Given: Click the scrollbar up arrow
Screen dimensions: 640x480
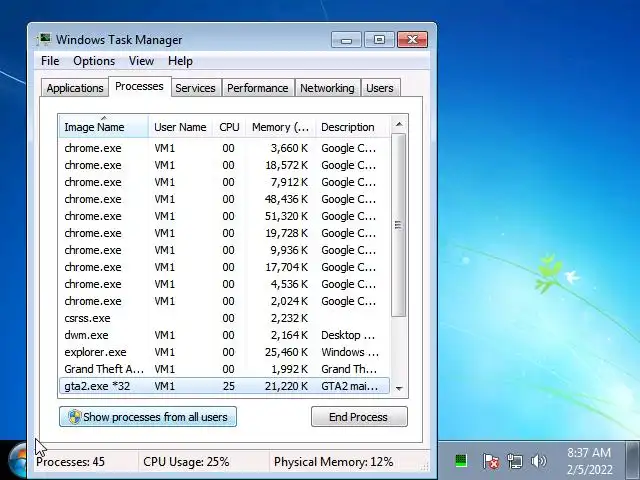Looking at the screenshot, I should (x=399, y=124).
